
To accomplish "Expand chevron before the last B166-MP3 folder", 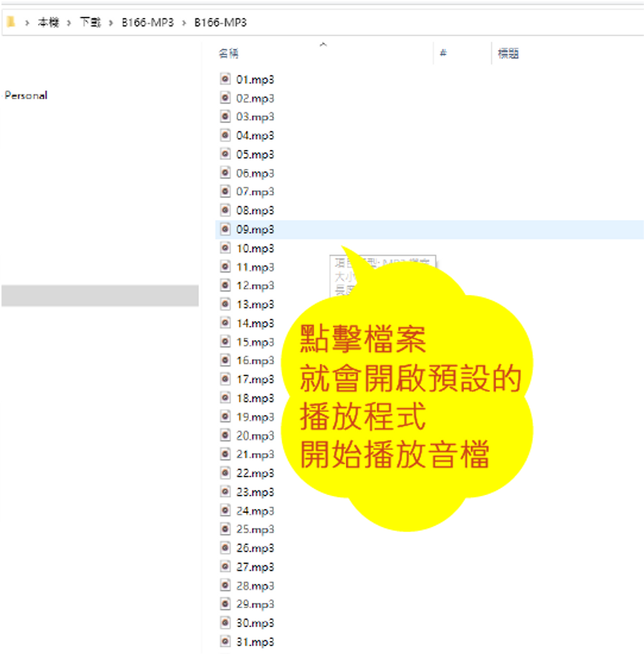I will 183,23.
